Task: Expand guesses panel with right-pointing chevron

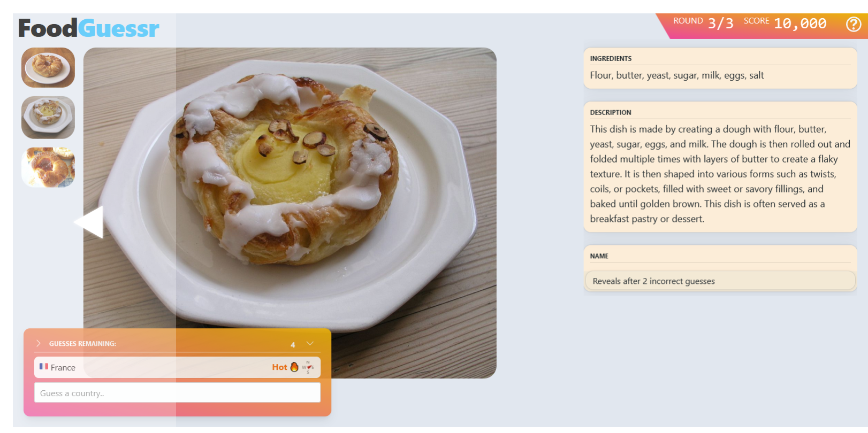Action: coord(39,343)
